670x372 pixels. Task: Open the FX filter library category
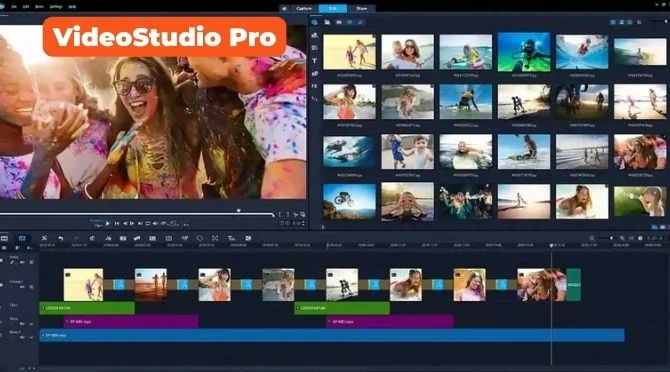(x=315, y=86)
